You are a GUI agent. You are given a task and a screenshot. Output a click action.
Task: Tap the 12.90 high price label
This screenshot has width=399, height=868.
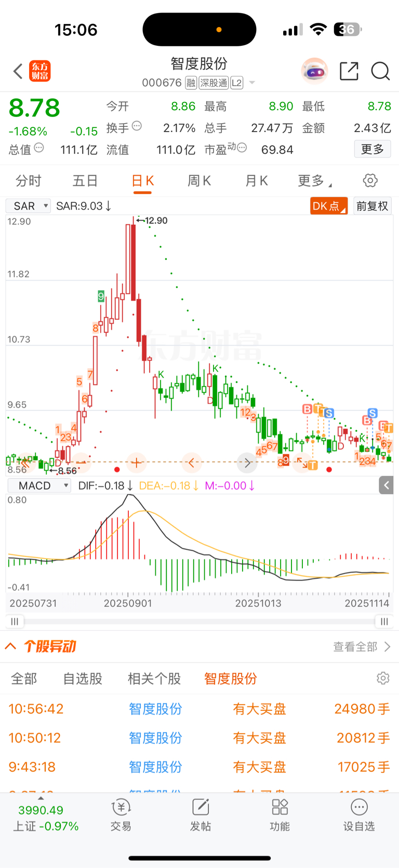click(x=155, y=221)
